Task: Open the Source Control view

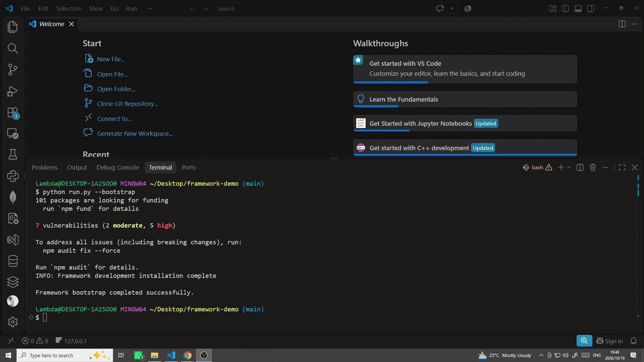Action: point(13,70)
